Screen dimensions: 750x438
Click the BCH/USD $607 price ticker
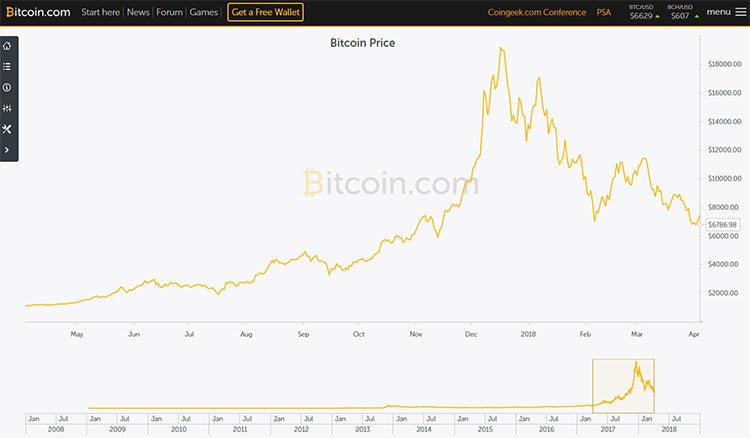(x=683, y=12)
